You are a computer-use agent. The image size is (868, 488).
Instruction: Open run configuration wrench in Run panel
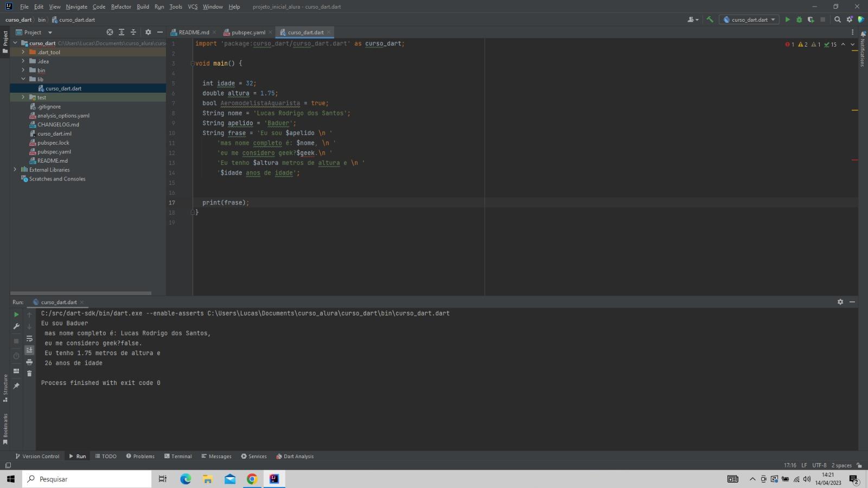point(16,326)
